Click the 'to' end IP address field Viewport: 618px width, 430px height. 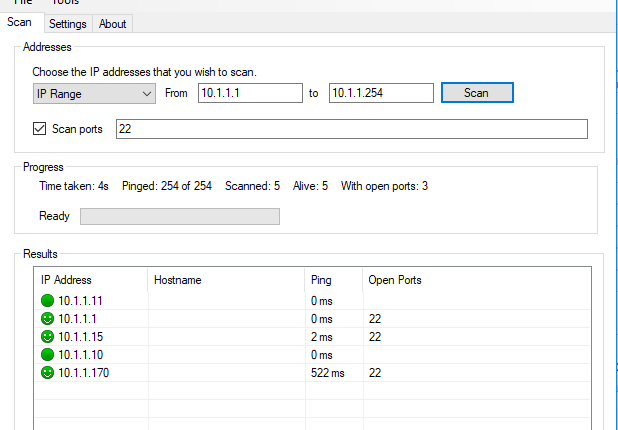pyautogui.click(x=382, y=93)
